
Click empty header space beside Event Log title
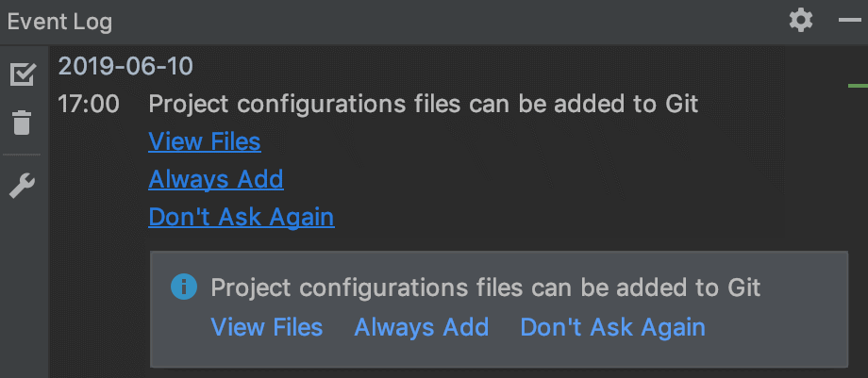pyautogui.click(x=425, y=21)
